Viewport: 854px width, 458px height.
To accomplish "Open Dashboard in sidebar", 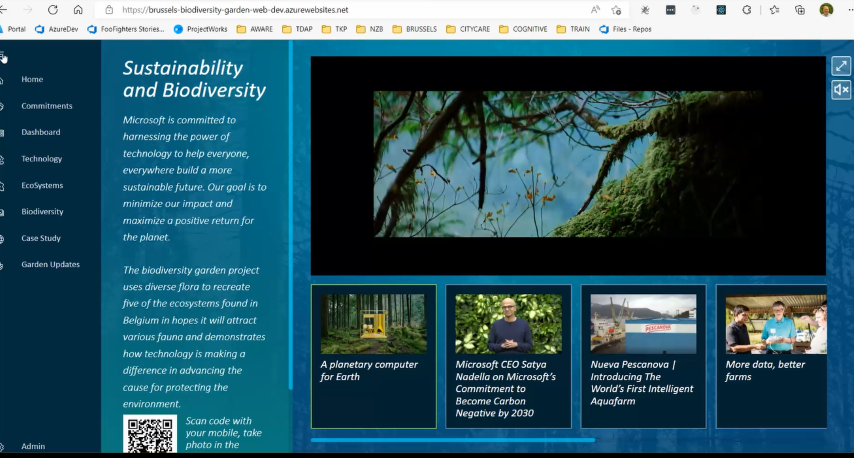I will click(x=41, y=132).
